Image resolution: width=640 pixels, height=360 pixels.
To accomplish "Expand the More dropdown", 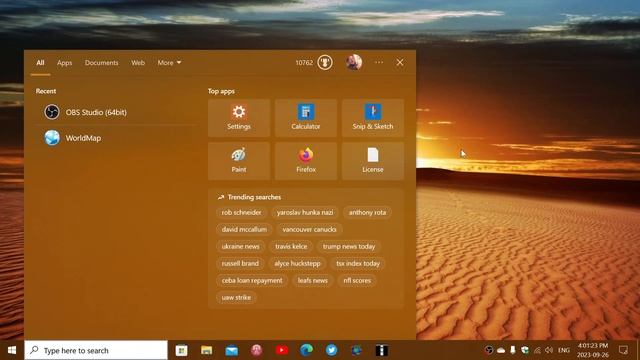I will pos(169,63).
